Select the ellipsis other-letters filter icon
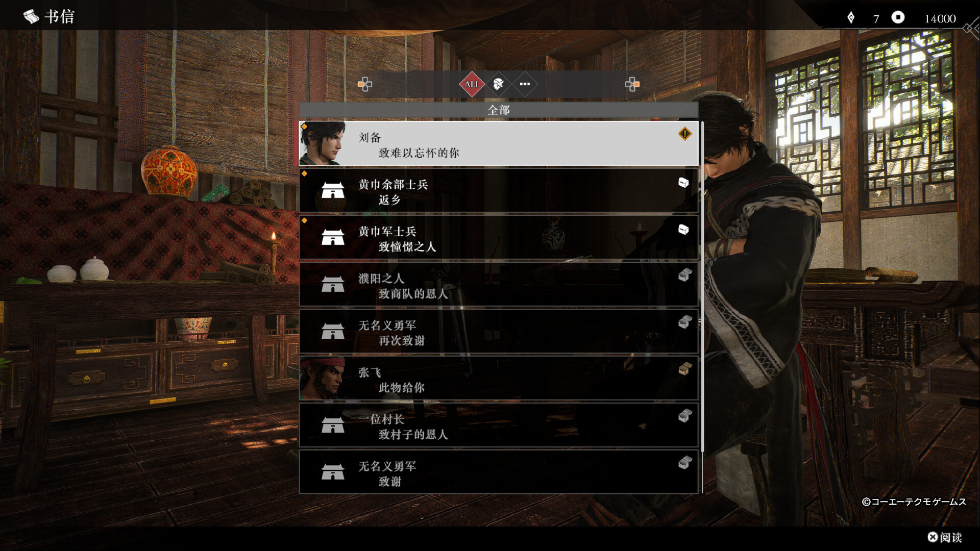Screen dimensions: 980x551 tap(525, 84)
